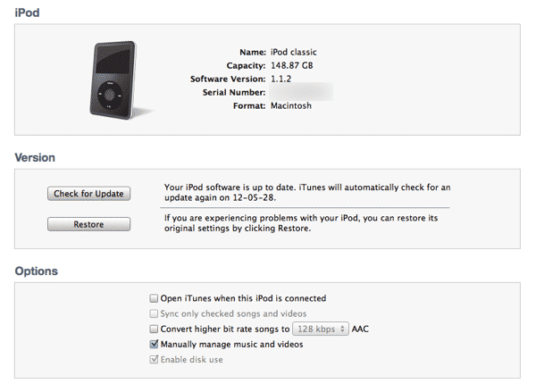Screen dimensions: 536x392
Task: Click the Restore button
Action: click(88, 224)
